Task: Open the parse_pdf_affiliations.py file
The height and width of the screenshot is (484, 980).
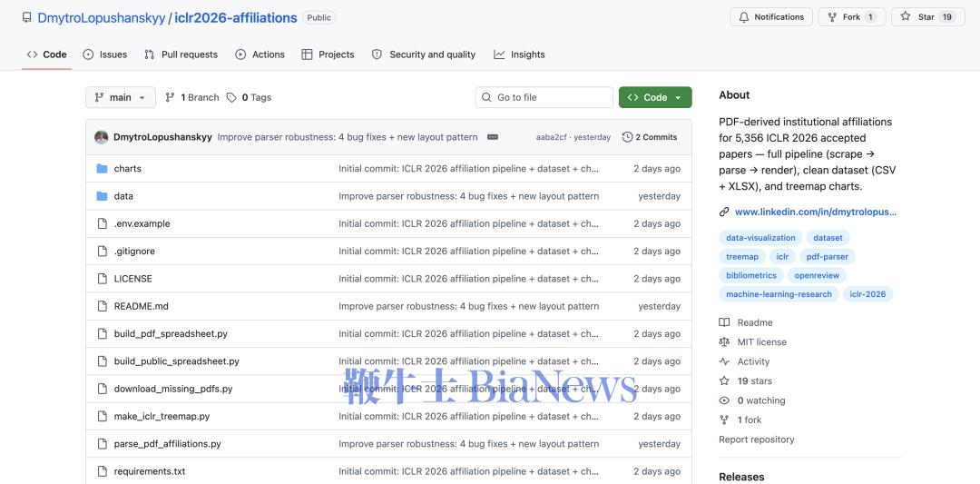Action: click(x=168, y=444)
